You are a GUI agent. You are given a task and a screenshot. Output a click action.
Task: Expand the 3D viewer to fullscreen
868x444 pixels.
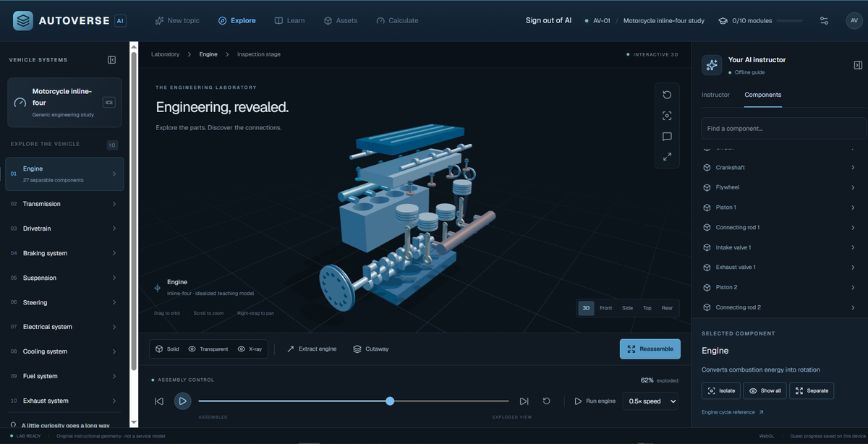667,156
